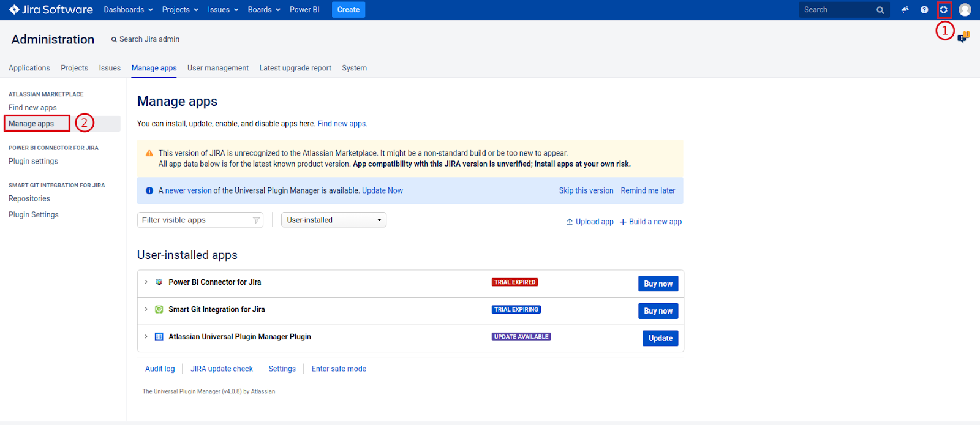The image size is (980, 425).
Task: Open the feedback megaphone icon
Action: [905, 10]
